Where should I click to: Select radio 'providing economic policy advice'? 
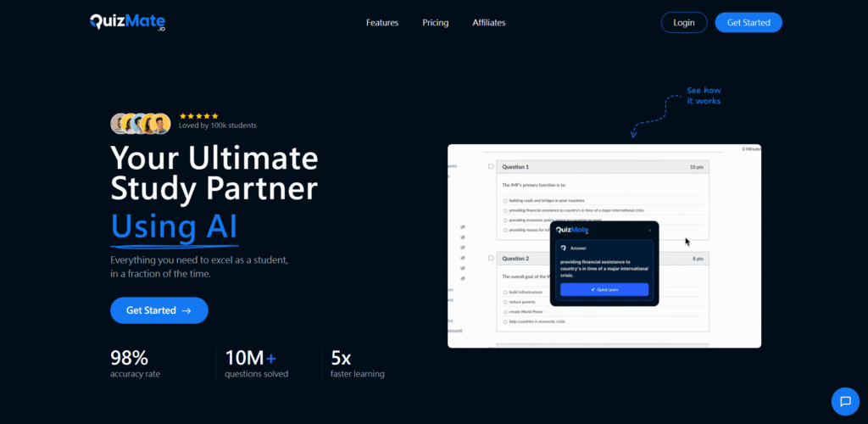tap(505, 220)
